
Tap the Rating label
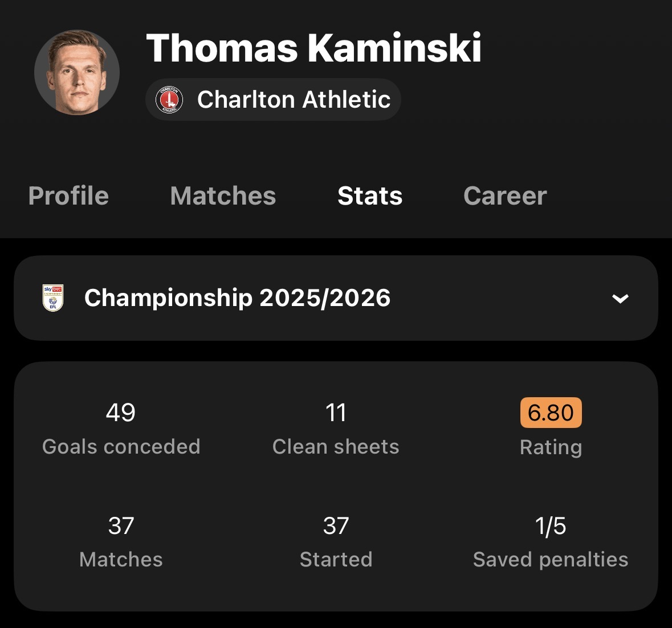[x=551, y=447]
